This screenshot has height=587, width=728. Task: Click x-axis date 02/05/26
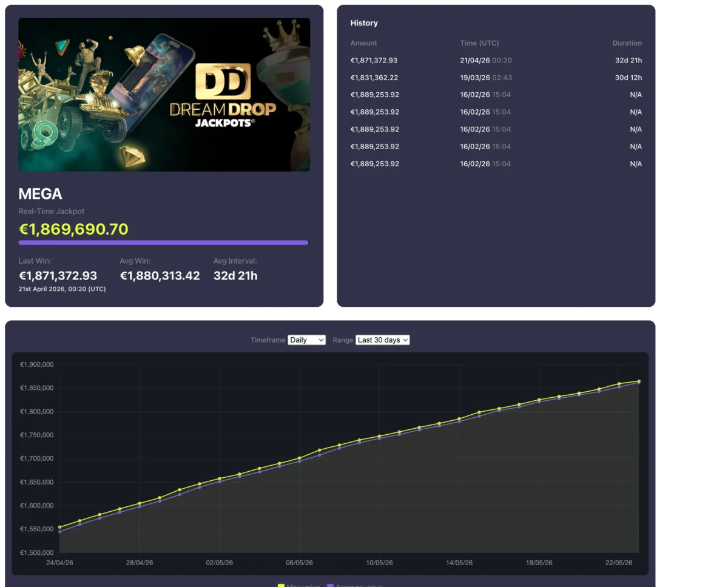tap(220, 563)
